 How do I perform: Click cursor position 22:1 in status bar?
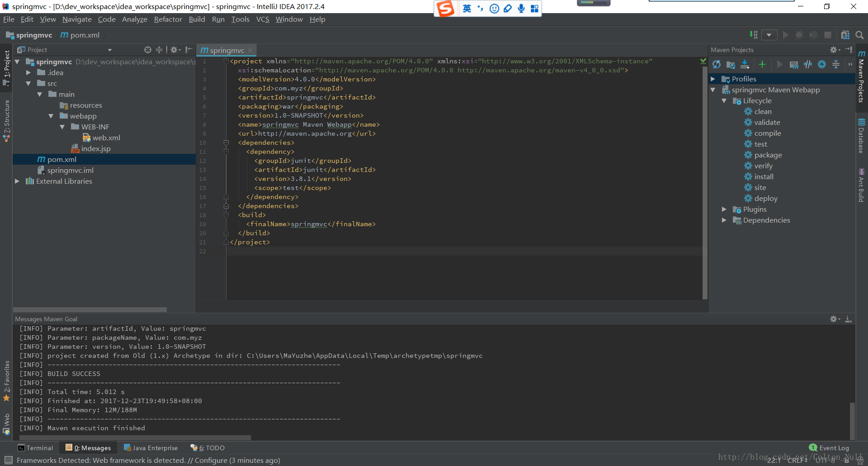774,461
